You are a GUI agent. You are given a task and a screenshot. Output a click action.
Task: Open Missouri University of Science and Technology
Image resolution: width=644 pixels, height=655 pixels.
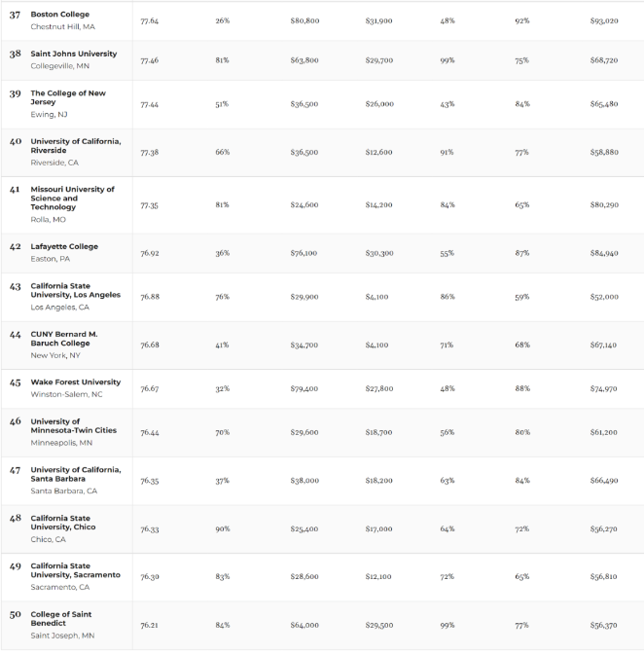pyautogui.click(x=72, y=198)
